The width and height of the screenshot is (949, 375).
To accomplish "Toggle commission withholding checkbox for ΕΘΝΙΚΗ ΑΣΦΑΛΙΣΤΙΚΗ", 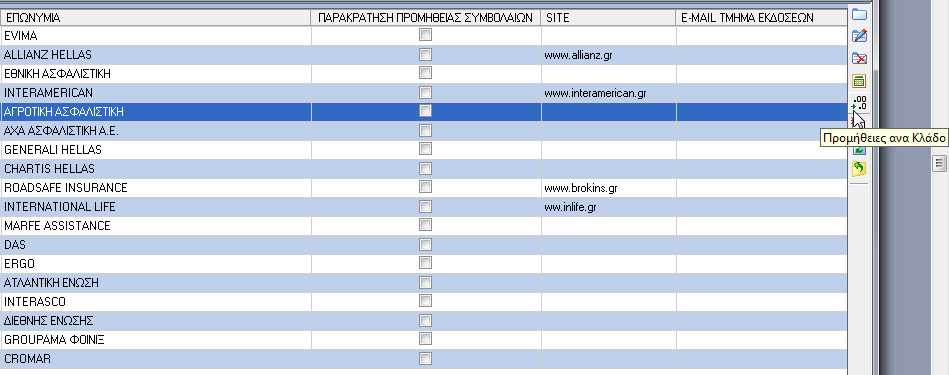I will (425, 73).
